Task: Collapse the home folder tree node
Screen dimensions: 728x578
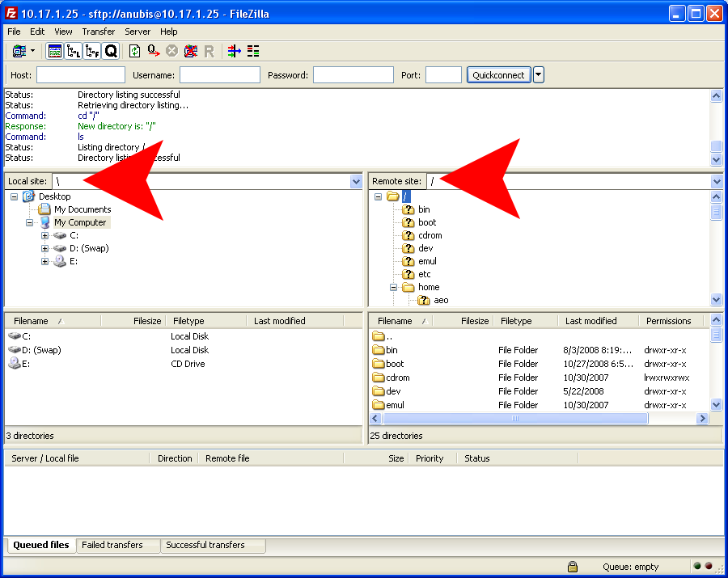Action: point(394,288)
